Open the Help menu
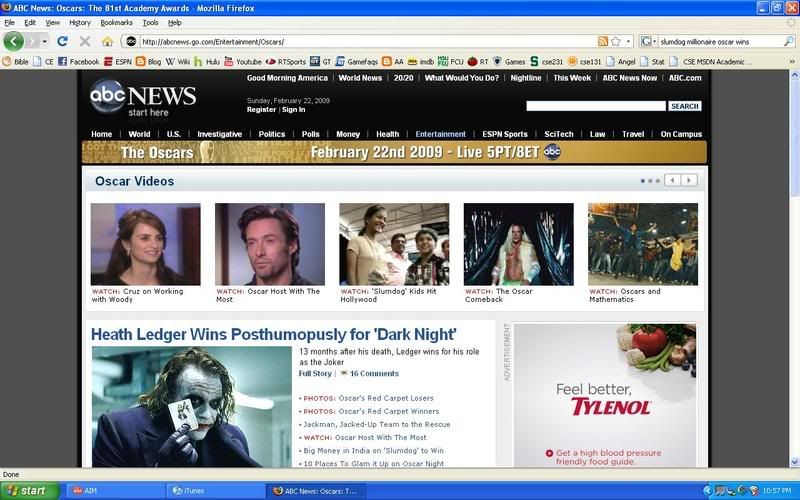800x500 pixels. pyautogui.click(x=174, y=22)
